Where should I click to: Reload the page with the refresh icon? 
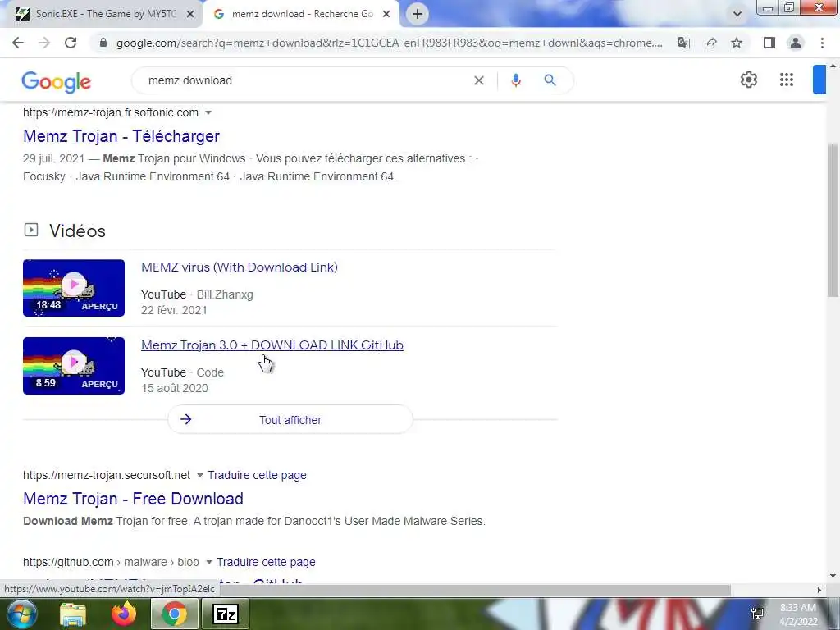71,43
